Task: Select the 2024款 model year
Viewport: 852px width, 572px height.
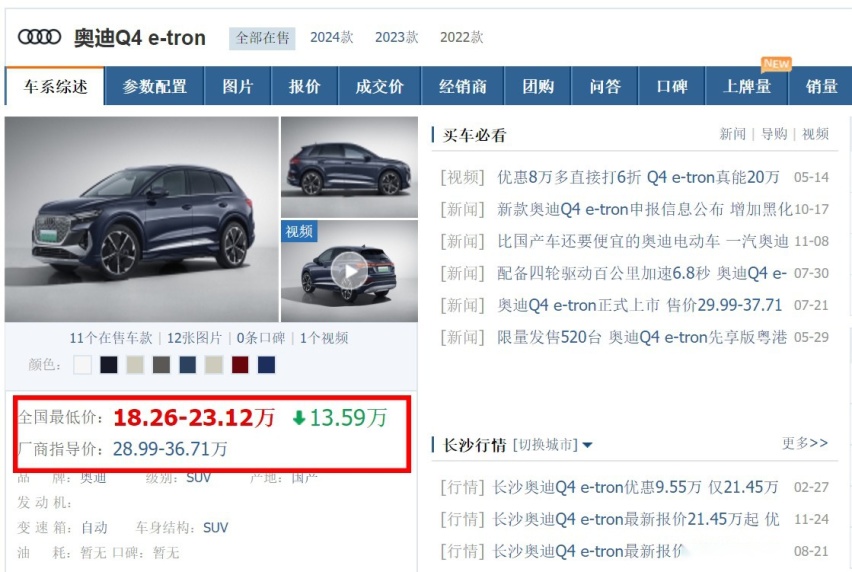Action: click(x=331, y=37)
